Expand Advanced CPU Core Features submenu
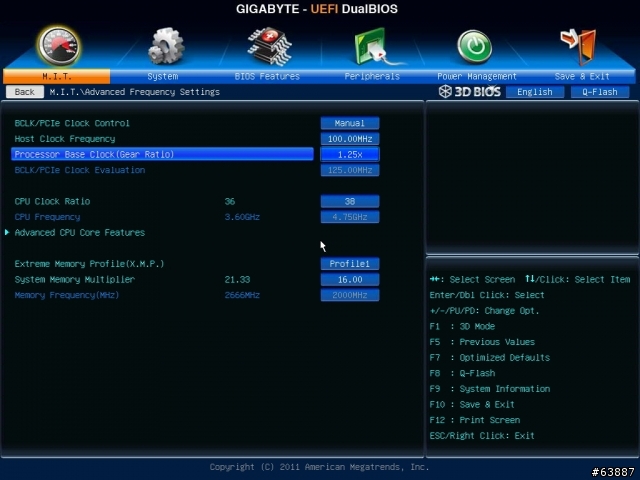This screenshot has height=480, width=640. click(80, 233)
